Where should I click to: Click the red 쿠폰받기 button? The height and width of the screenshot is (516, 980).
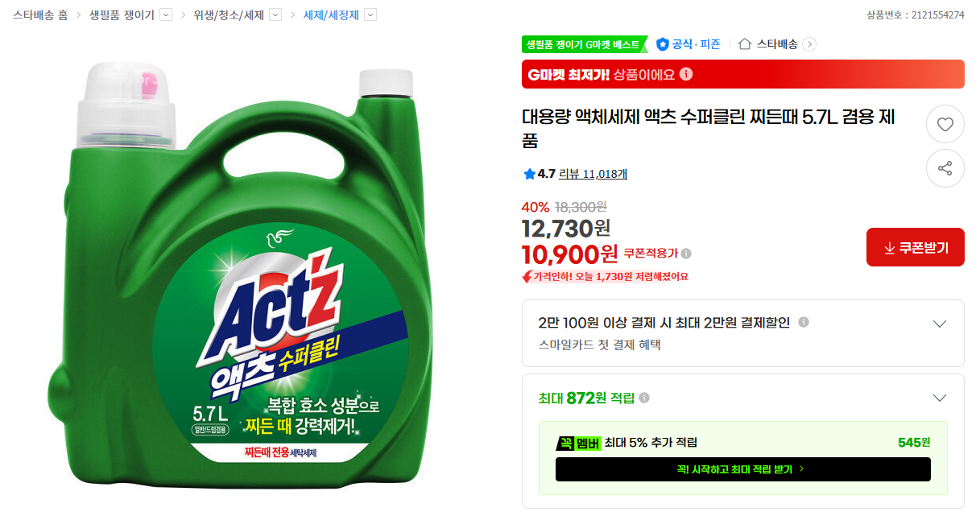coord(915,247)
